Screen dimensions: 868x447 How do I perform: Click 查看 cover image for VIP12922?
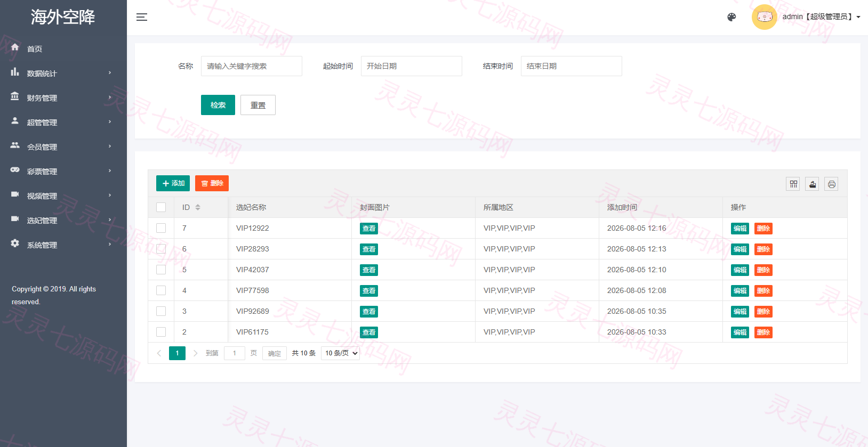(369, 229)
